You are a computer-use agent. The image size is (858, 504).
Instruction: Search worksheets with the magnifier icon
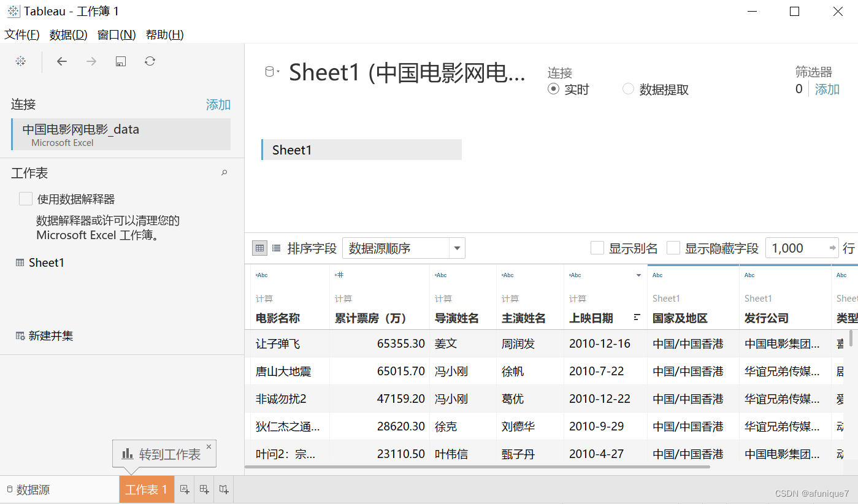(x=224, y=173)
